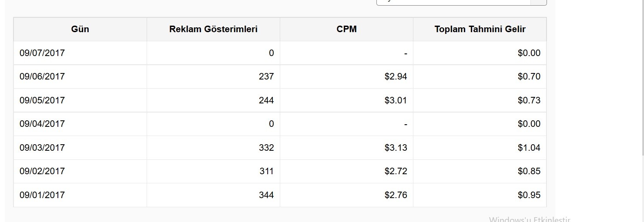Image resolution: width=644 pixels, height=222 pixels.
Task: Select the $2.94 CPM cell
Action: coord(346,76)
